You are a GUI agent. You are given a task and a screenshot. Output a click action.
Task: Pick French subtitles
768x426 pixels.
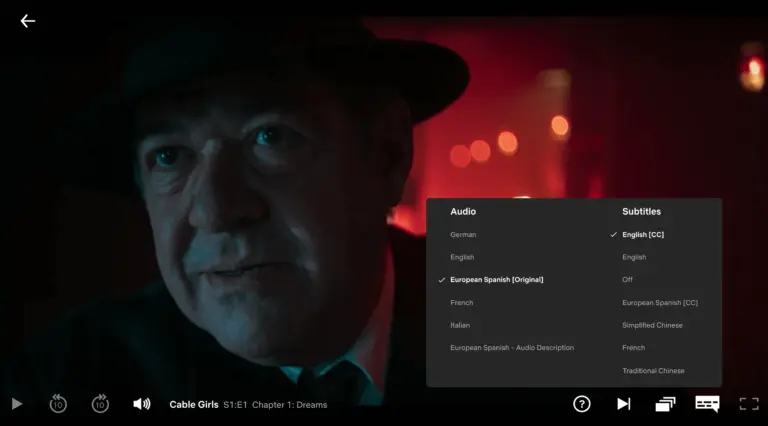(633, 348)
